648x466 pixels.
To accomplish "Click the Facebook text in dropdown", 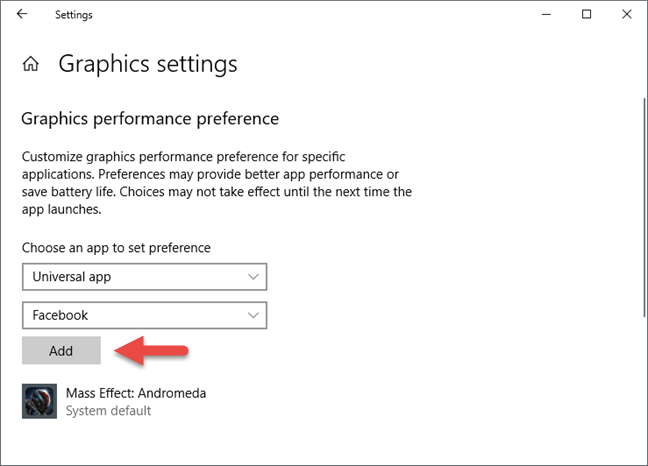I will point(60,315).
